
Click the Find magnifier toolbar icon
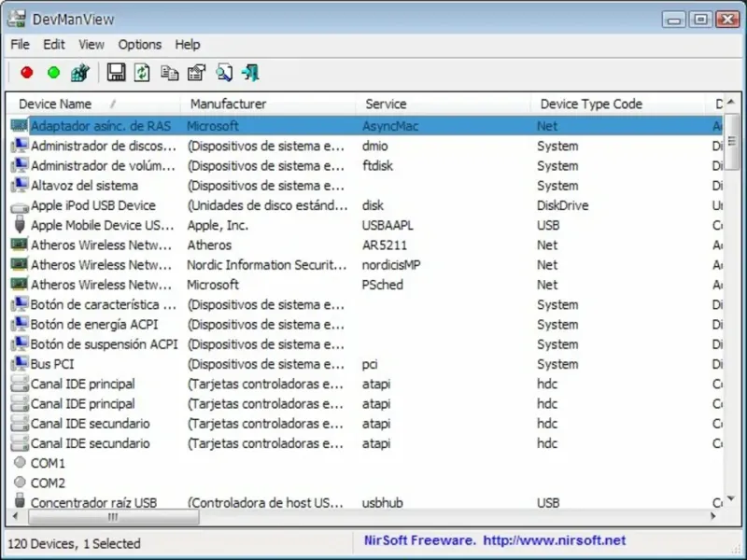pos(223,72)
